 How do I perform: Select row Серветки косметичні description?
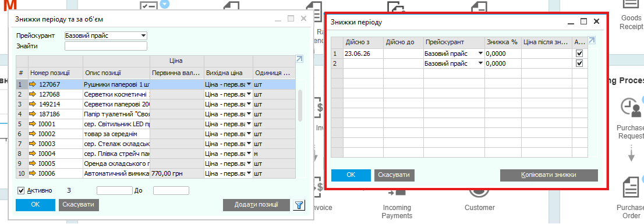pos(116,94)
